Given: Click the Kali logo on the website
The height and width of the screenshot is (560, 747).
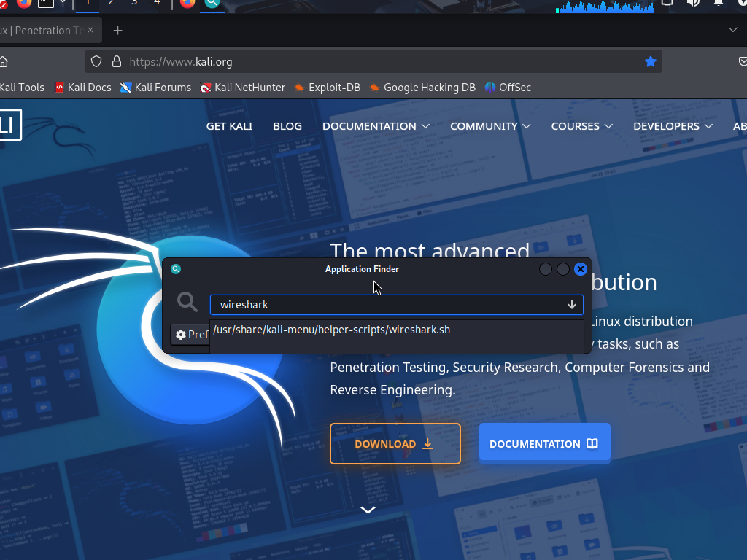Looking at the screenshot, I should 10,125.
